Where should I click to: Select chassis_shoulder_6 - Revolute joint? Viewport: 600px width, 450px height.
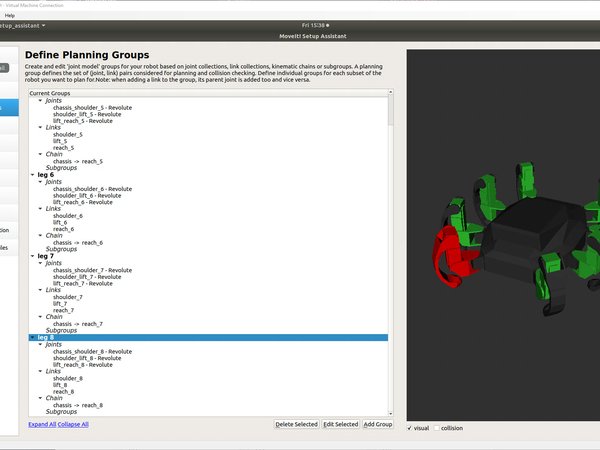click(92, 189)
